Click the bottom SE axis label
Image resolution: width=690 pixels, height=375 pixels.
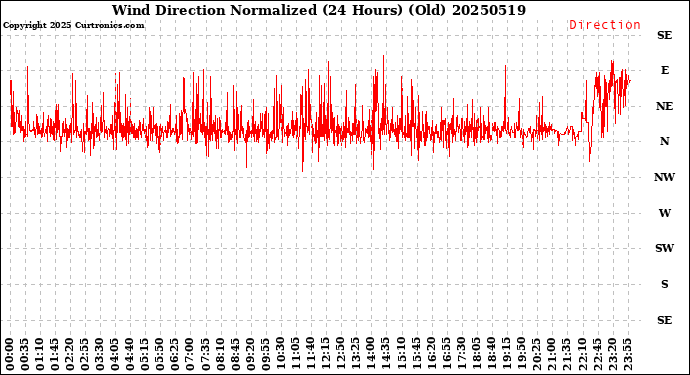tap(664, 320)
